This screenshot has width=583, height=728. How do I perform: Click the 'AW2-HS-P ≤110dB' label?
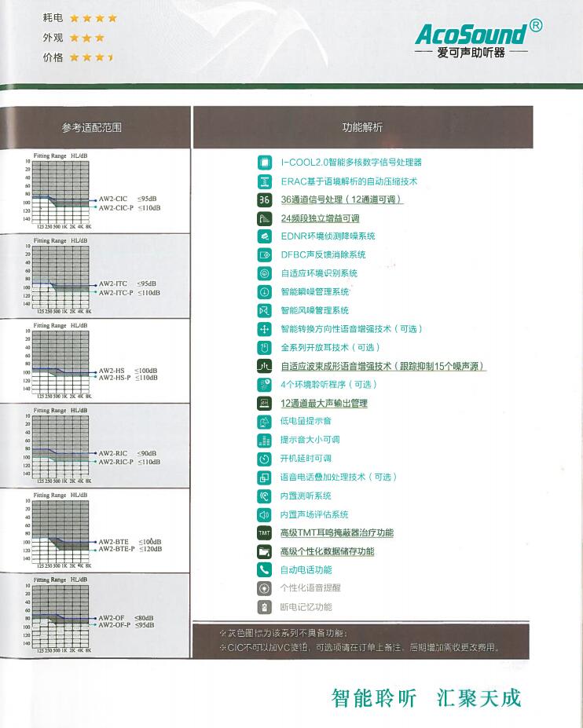[128, 378]
